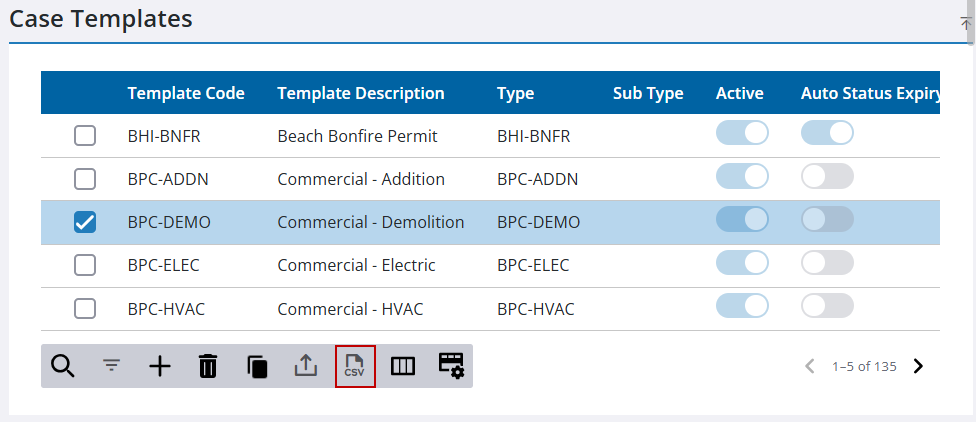
Task: Open the search magnifier tool
Action: coord(63,366)
